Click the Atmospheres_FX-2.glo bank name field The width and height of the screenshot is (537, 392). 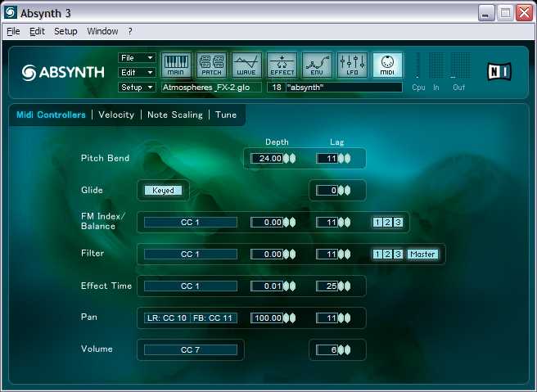(211, 88)
